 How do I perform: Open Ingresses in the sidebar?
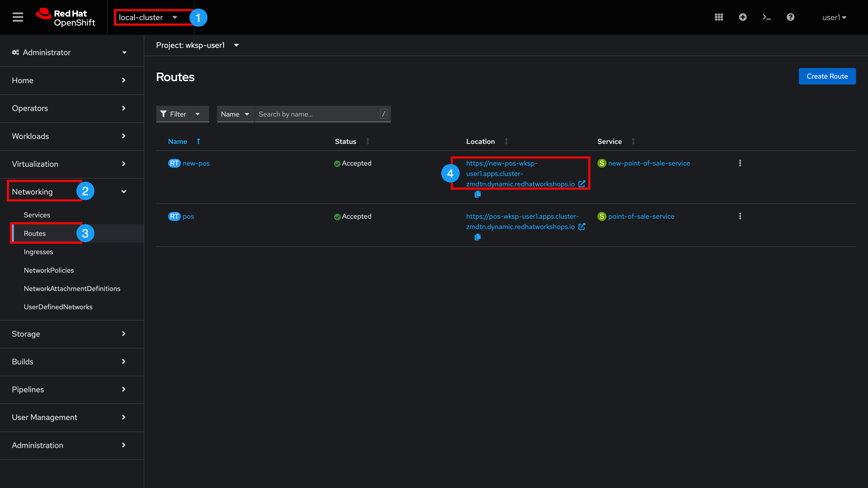pos(38,252)
